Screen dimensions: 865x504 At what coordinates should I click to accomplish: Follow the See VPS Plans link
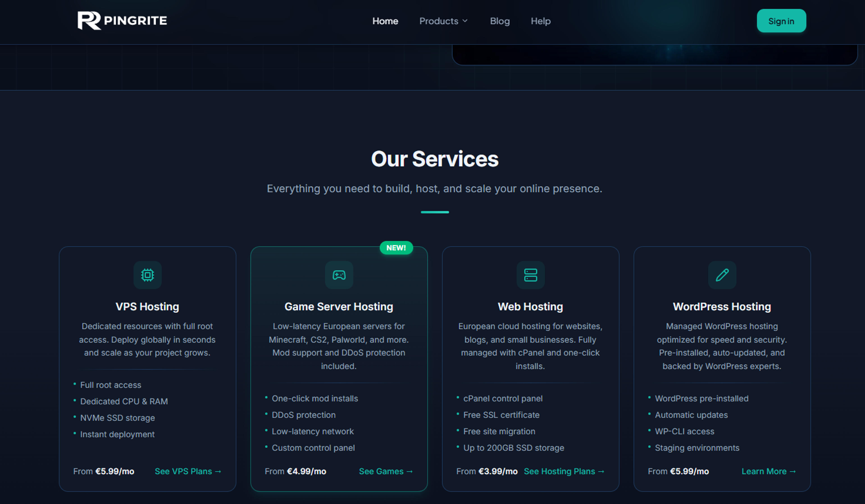188,471
